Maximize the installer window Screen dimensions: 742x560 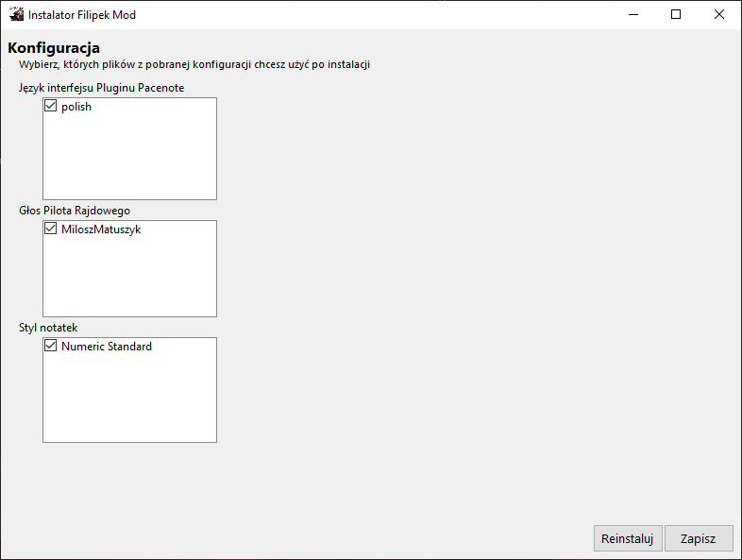coord(676,15)
